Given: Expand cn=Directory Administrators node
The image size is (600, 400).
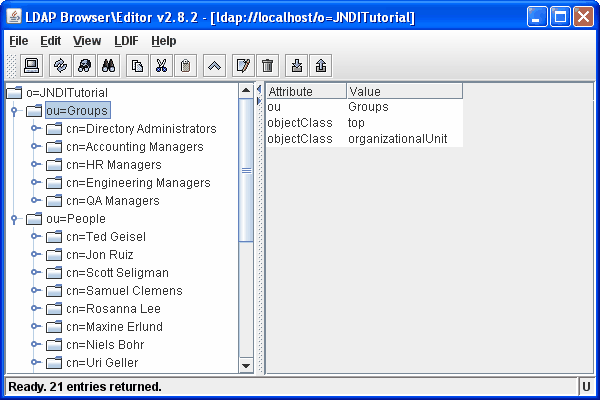Looking at the screenshot, I should [36, 128].
